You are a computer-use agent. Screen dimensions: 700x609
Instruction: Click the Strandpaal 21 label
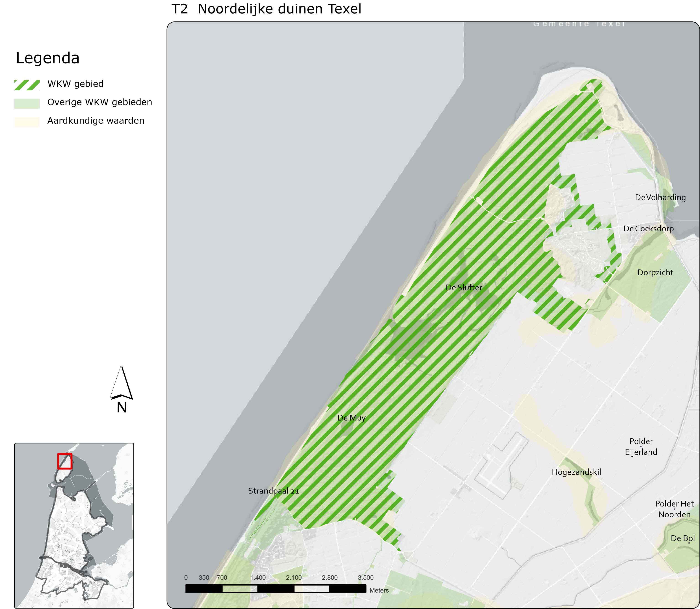pyautogui.click(x=273, y=491)
